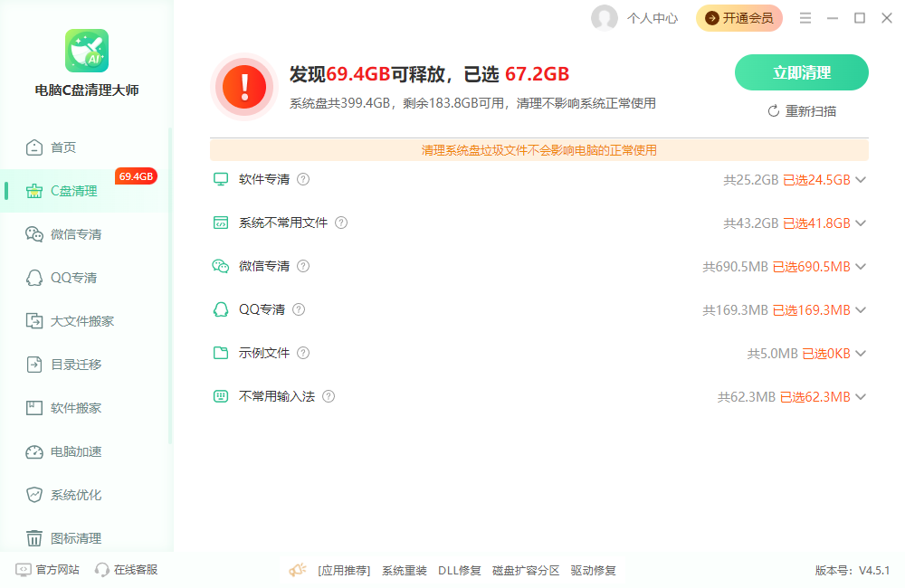Expand the 已选690.5MB row chevron
The width and height of the screenshot is (905, 588).
click(x=861, y=267)
